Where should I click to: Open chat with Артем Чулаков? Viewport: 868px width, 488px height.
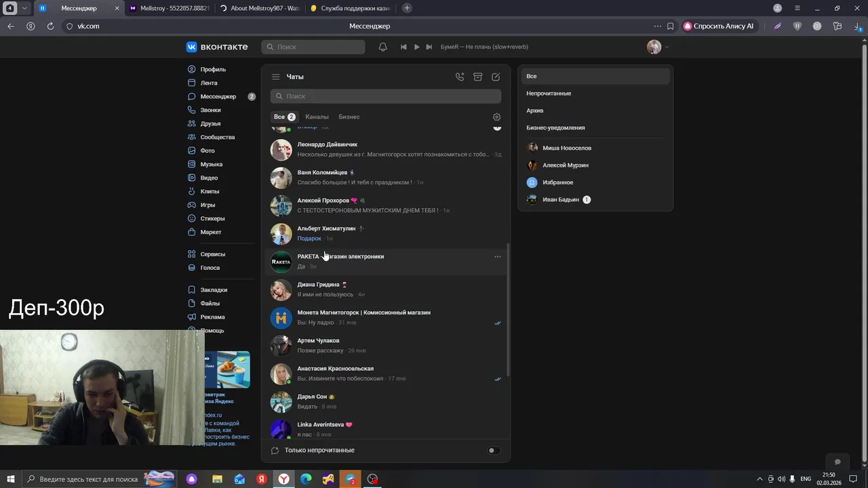[x=386, y=346]
